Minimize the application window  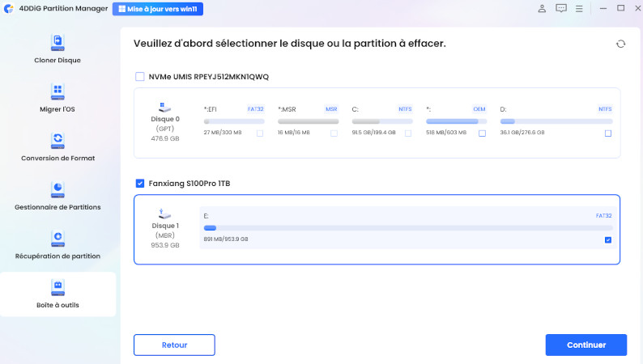[x=603, y=9]
